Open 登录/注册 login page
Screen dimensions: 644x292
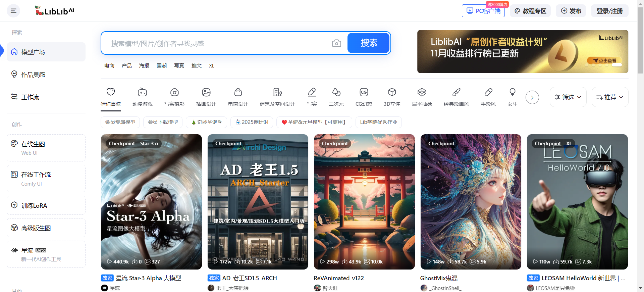pyautogui.click(x=609, y=11)
